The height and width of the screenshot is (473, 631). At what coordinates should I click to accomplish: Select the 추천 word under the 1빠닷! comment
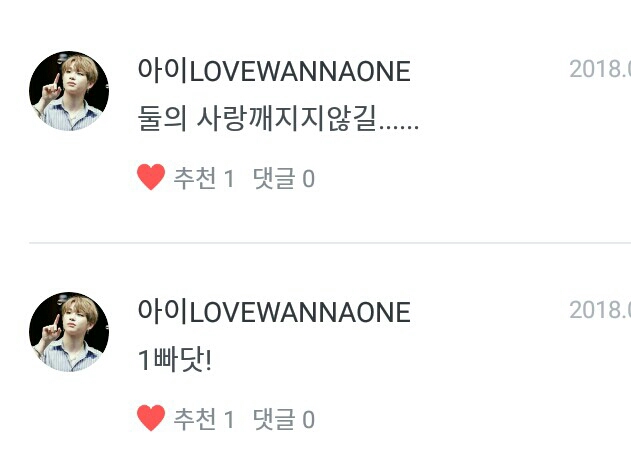pyautogui.click(x=195, y=419)
